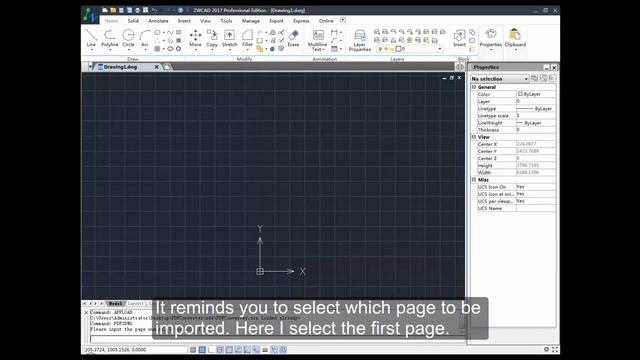Select the Circle tool
This screenshot has height=360, width=640.
coord(128,38)
